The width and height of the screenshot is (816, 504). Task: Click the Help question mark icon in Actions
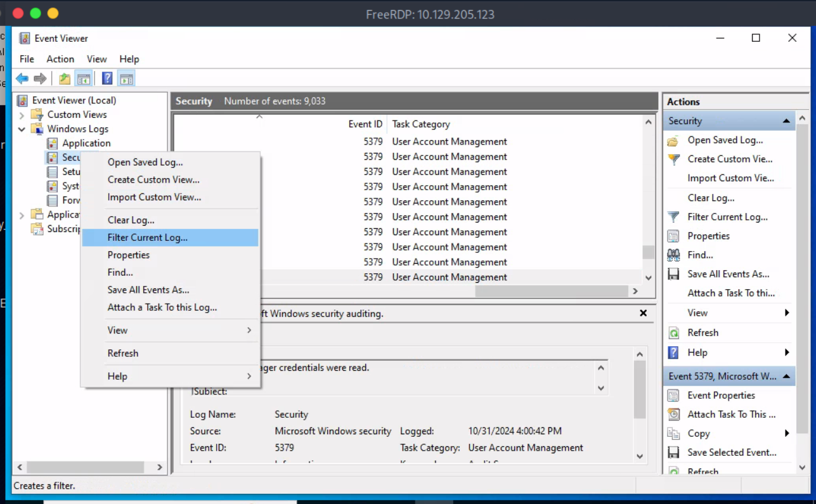673,352
